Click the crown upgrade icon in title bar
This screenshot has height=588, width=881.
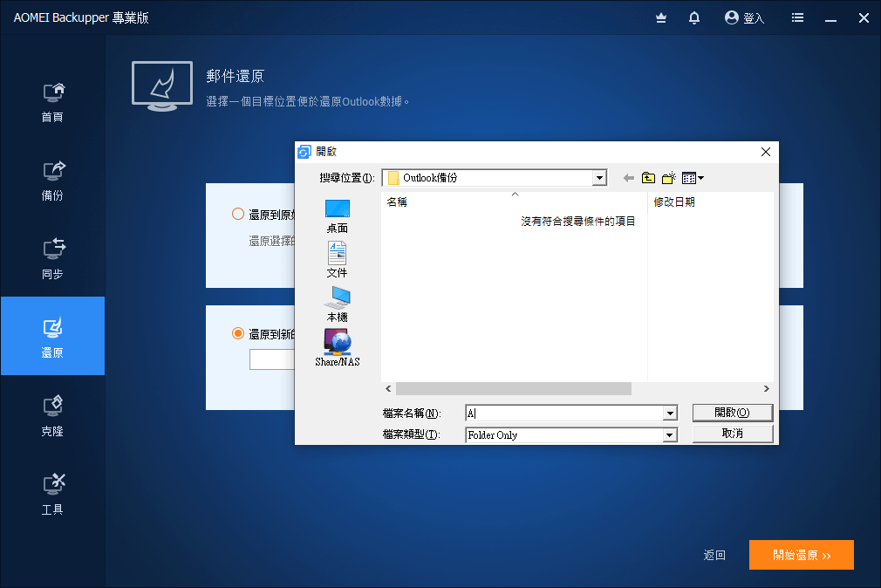(661, 18)
